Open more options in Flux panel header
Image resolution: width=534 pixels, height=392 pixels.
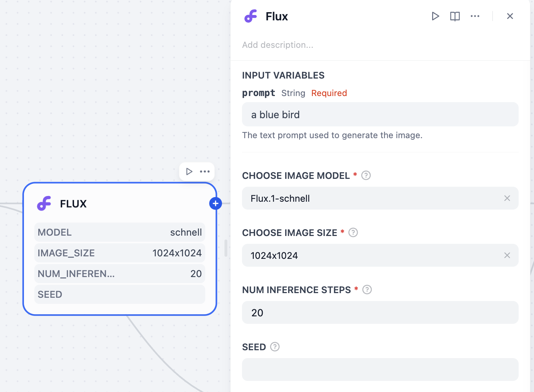click(x=475, y=16)
